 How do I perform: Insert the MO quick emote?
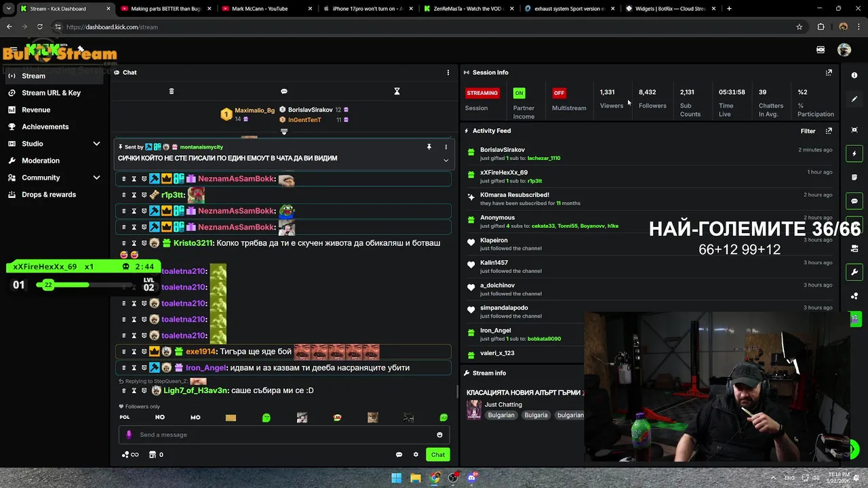point(195,418)
